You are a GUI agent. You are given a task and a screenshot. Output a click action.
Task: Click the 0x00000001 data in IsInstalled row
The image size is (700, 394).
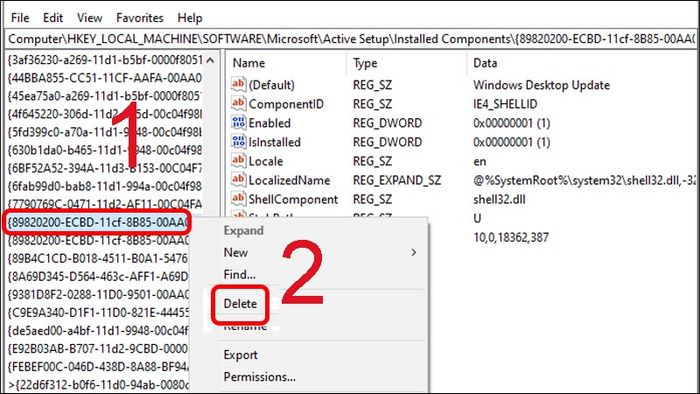[512, 142]
